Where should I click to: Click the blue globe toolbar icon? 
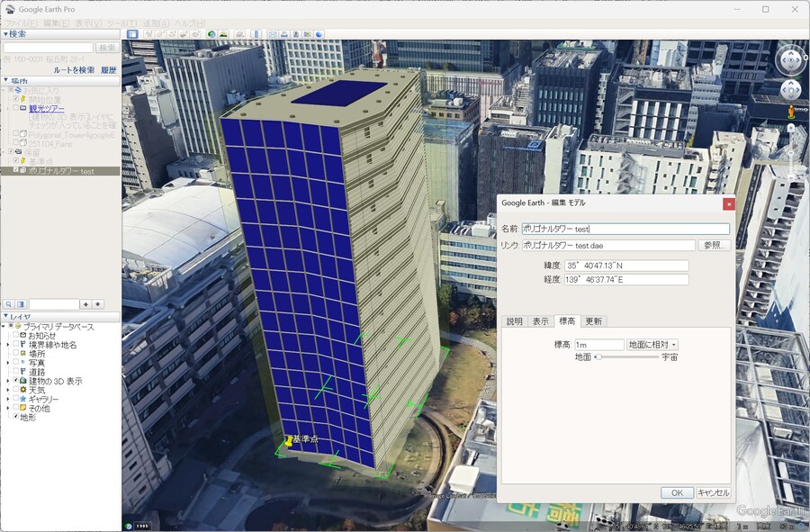[319, 34]
